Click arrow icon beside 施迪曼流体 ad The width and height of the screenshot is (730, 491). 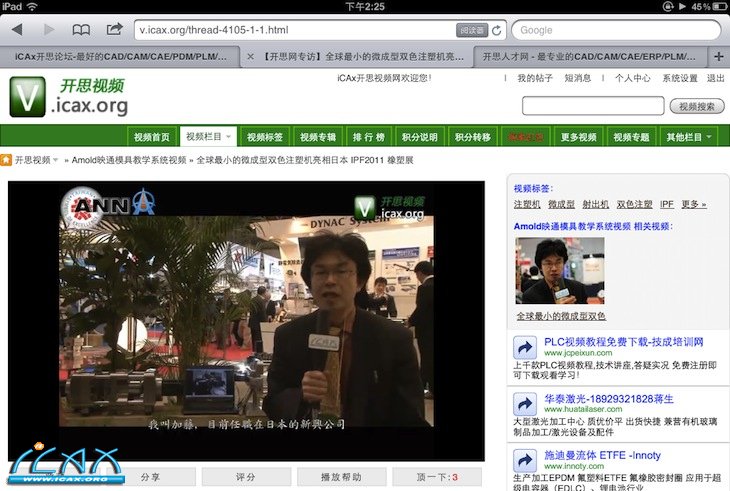[x=525, y=461]
